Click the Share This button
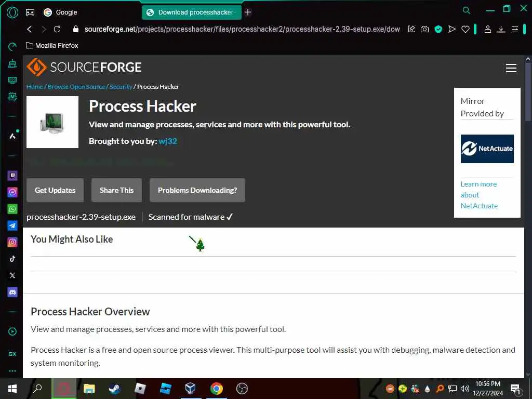The image size is (532, 399). tap(117, 190)
